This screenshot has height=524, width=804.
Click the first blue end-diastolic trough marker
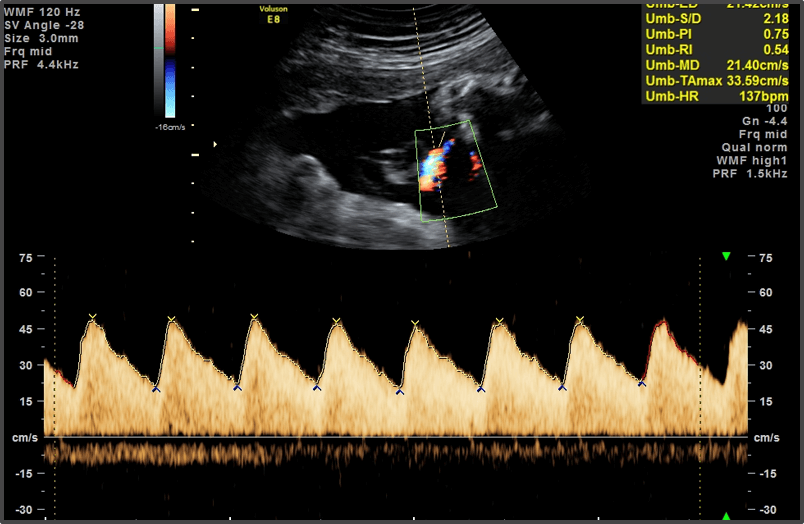(x=156, y=390)
